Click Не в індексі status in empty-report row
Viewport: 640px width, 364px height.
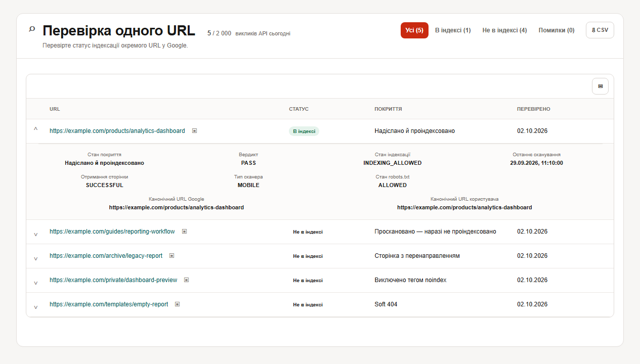308,305
